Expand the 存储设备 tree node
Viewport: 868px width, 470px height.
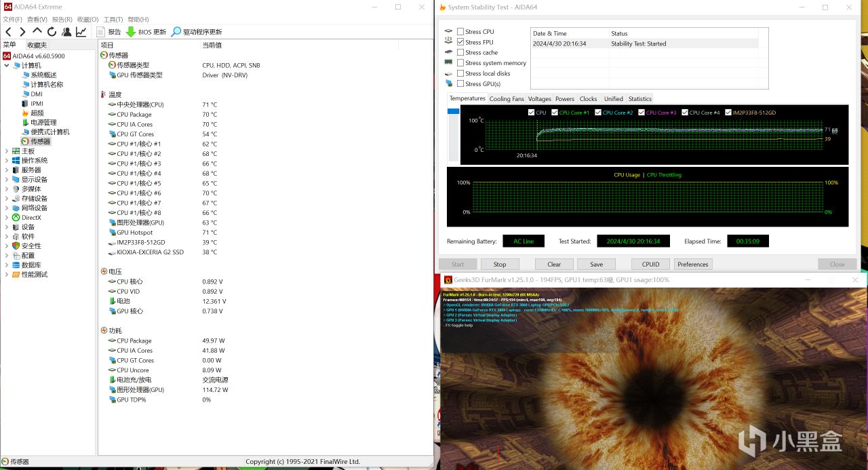pos(7,199)
